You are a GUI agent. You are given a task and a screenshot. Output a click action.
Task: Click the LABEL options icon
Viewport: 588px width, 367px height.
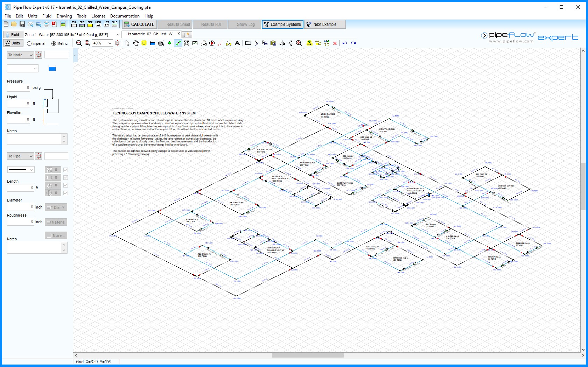click(98, 24)
